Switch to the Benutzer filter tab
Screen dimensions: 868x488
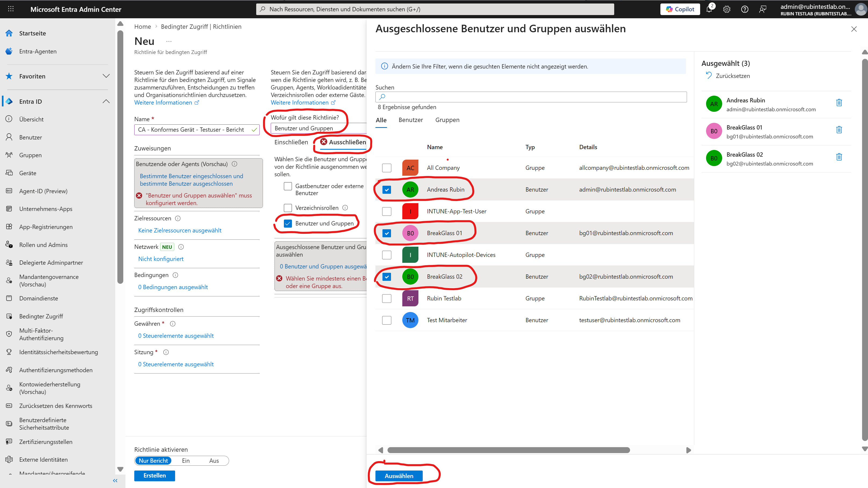(x=410, y=120)
